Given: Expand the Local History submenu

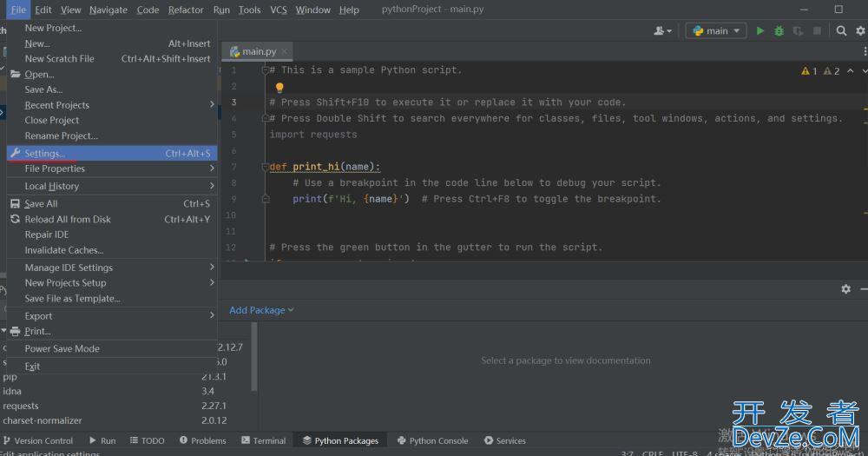Looking at the screenshot, I should 112,186.
